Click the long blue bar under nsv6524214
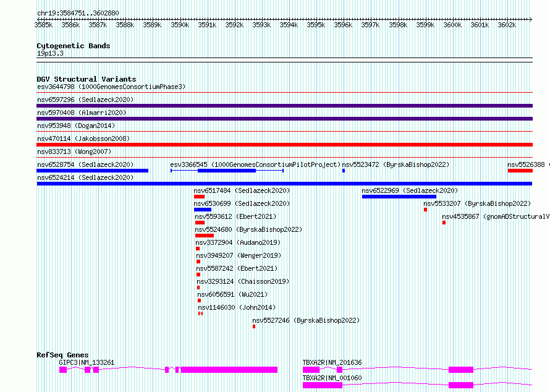Screen dimensions: 550x392 (284, 184)
